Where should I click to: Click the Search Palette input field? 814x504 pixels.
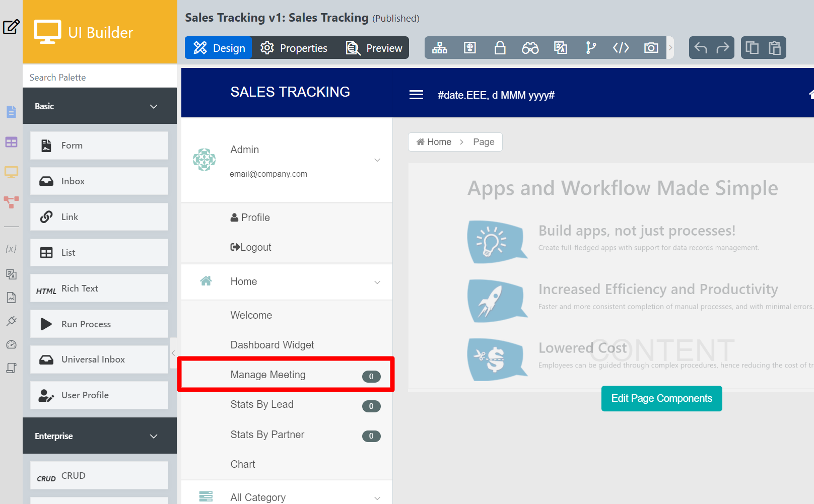[100, 77]
